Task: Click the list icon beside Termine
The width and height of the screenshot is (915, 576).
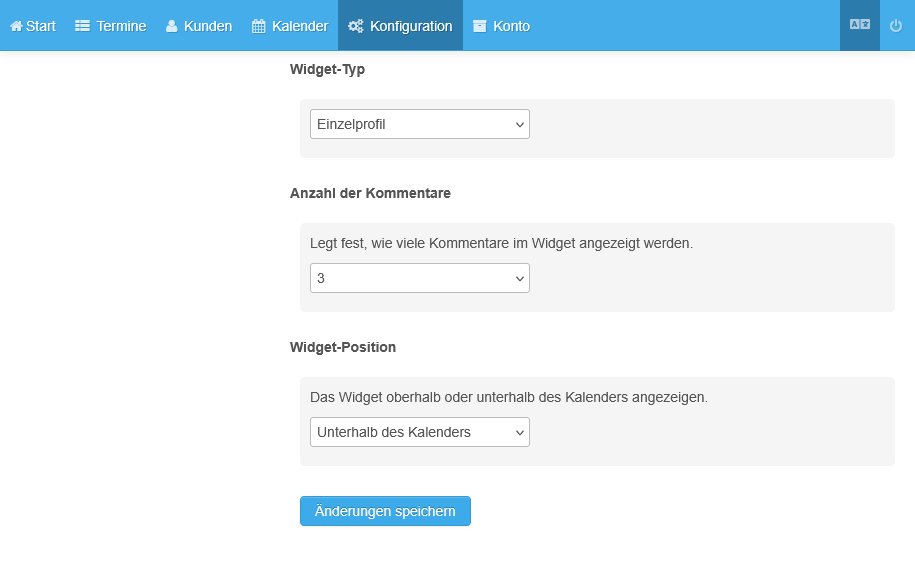Action: click(82, 26)
